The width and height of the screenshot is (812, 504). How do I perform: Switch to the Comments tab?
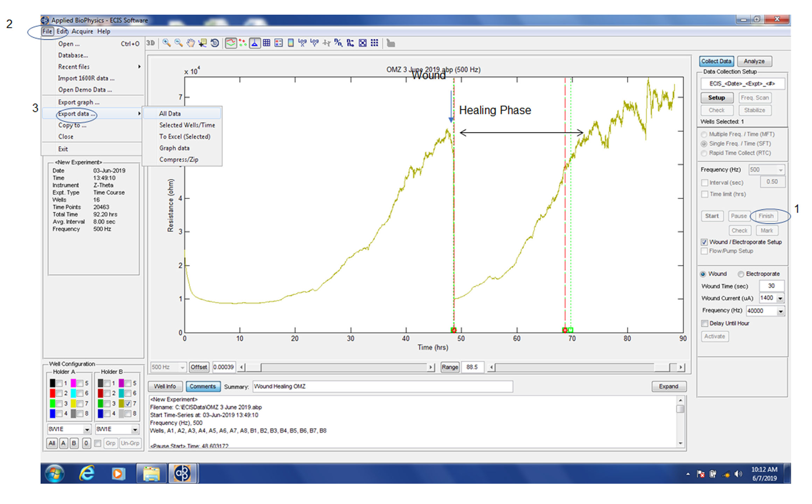tap(203, 386)
